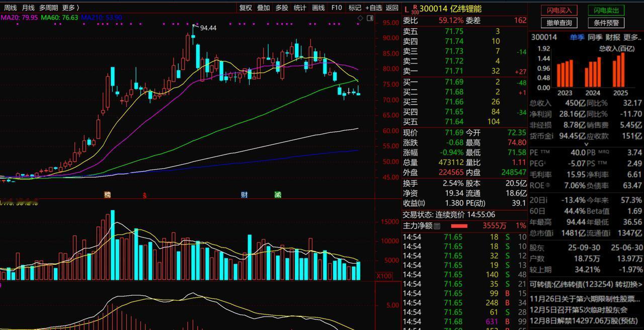The height and width of the screenshot is (330, 644).
Task: Click the info icon next to 流通值
Action: [x=609, y=232]
